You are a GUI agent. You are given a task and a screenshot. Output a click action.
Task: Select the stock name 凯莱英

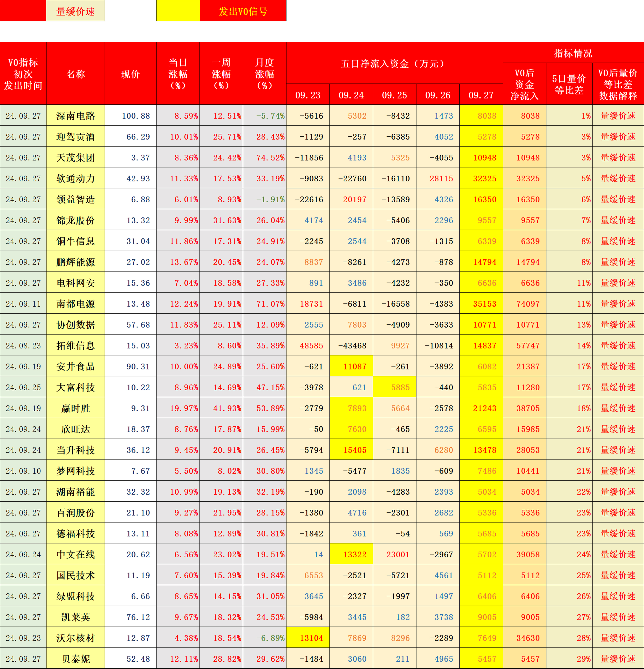click(x=75, y=617)
